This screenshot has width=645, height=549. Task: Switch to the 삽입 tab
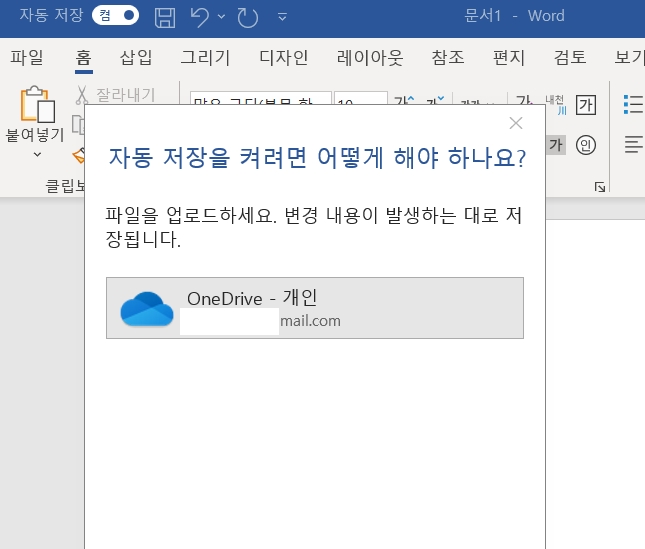click(136, 57)
